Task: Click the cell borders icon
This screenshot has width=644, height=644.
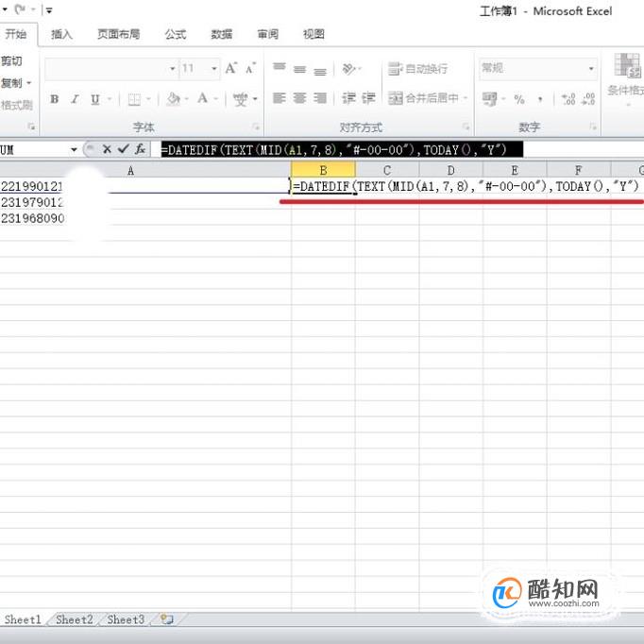Action: (x=134, y=99)
